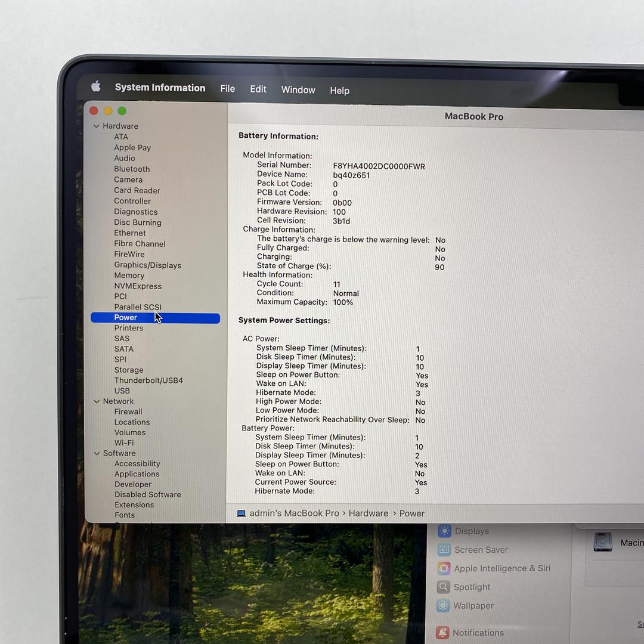Open the Apple menu
The height and width of the screenshot is (644, 644).
[x=95, y=86]
